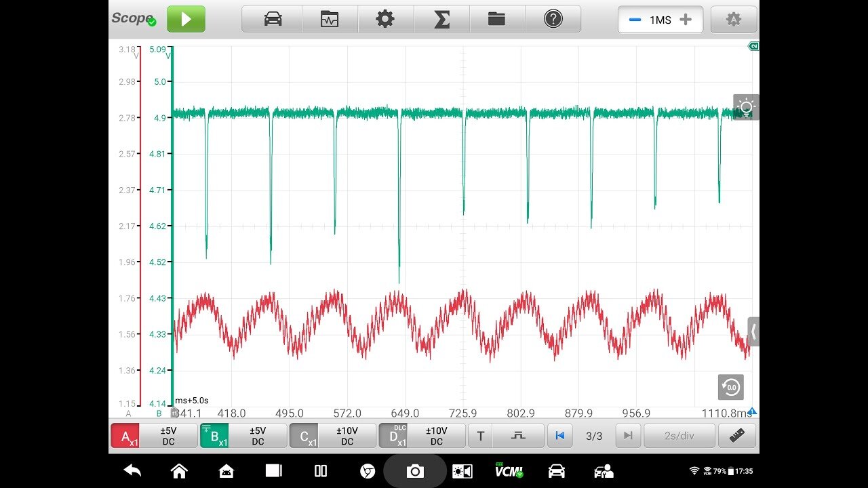Click the 4.14 channel B bottom scale value
868x488 pixels.
tap(157, 404)
